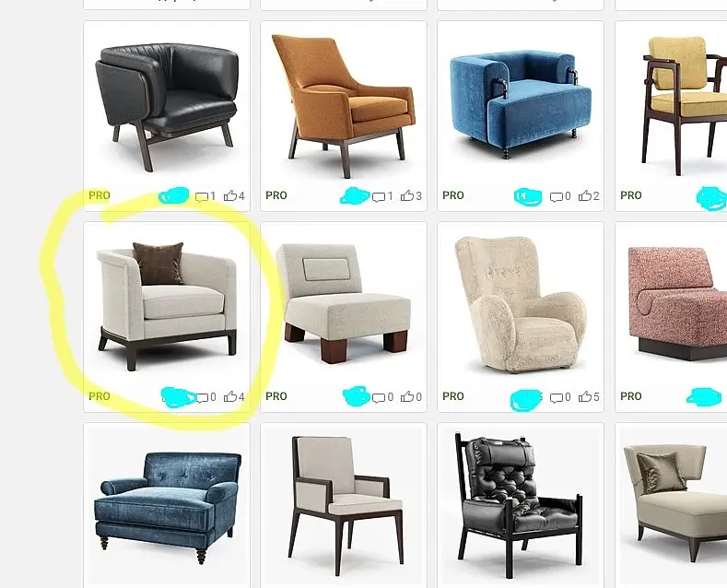Open the orange high-back armchair model

[x=344, y=106]
